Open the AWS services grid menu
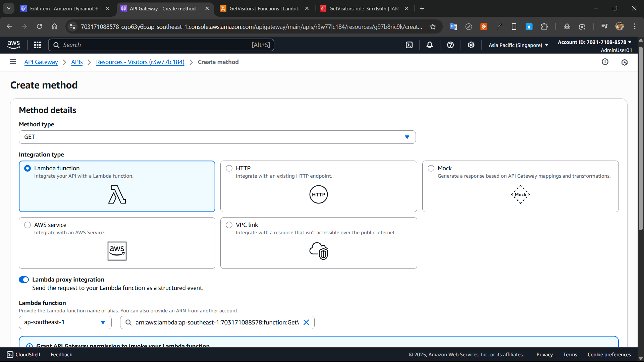This screenshot has height=362, width=644. pyautogui.click(x=38, y=45)
